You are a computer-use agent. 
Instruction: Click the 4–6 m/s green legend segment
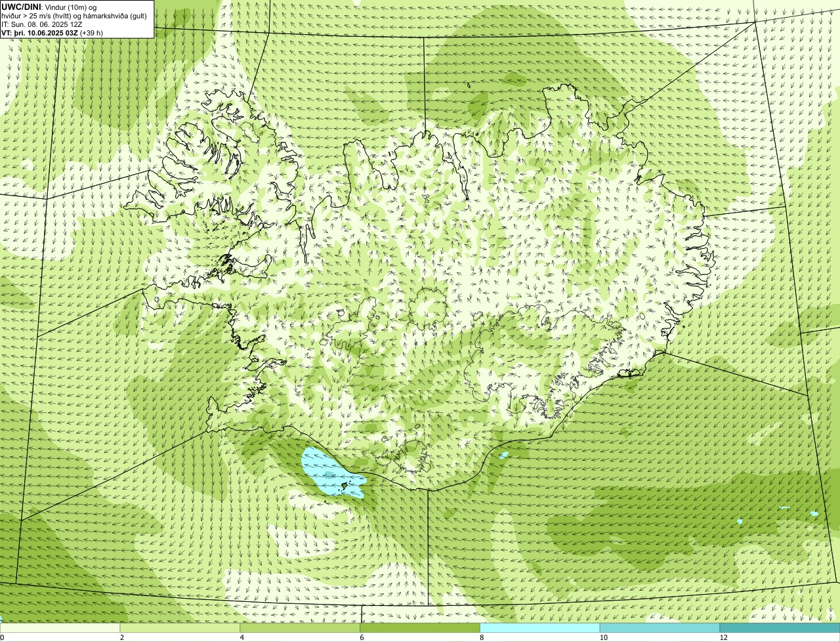301,628
